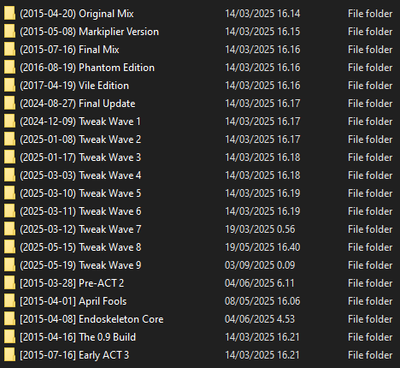Click the Markiplier Version folder icon
Viewport: 400px width, 368px height.
(x=10, y=32)
